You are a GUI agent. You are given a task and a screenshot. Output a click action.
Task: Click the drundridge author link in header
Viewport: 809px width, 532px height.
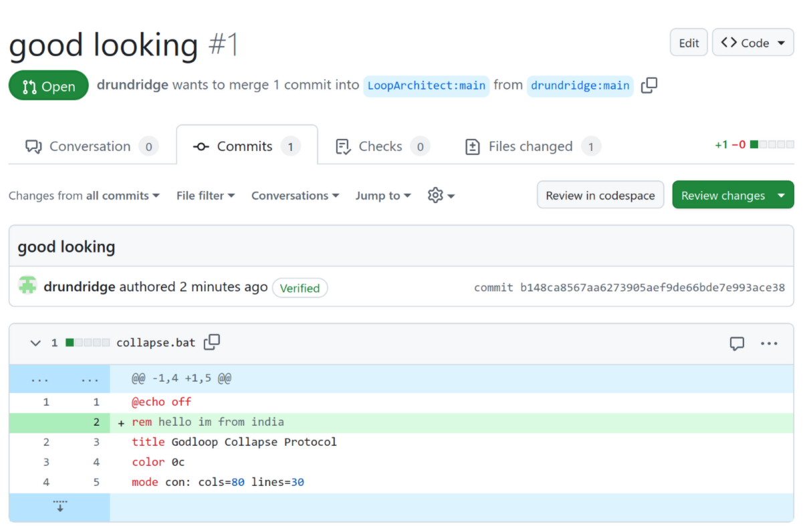coord(132,85)
